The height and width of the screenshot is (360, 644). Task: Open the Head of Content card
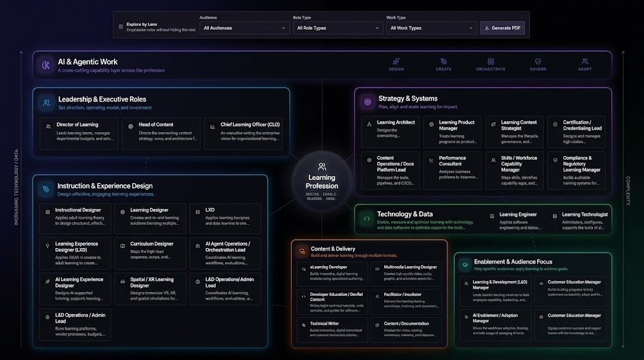tap(161, 133)
